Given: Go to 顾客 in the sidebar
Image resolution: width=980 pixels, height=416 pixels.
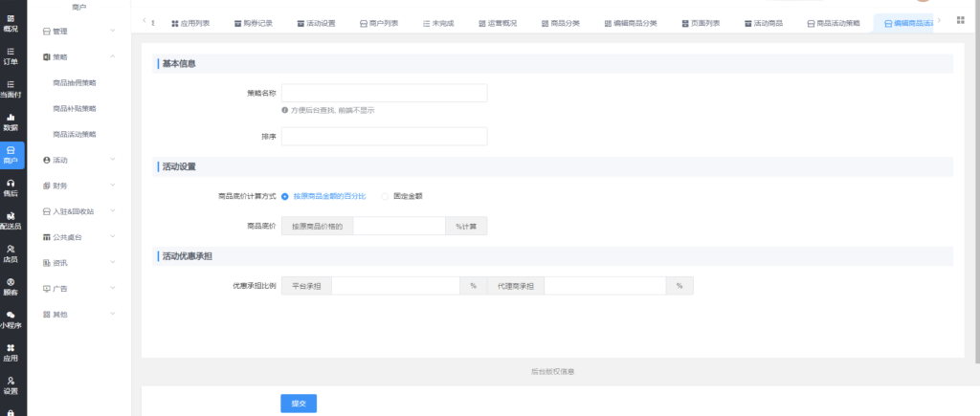Looking at the screenshot, I should pyautogui.click(x=11, y=287).
